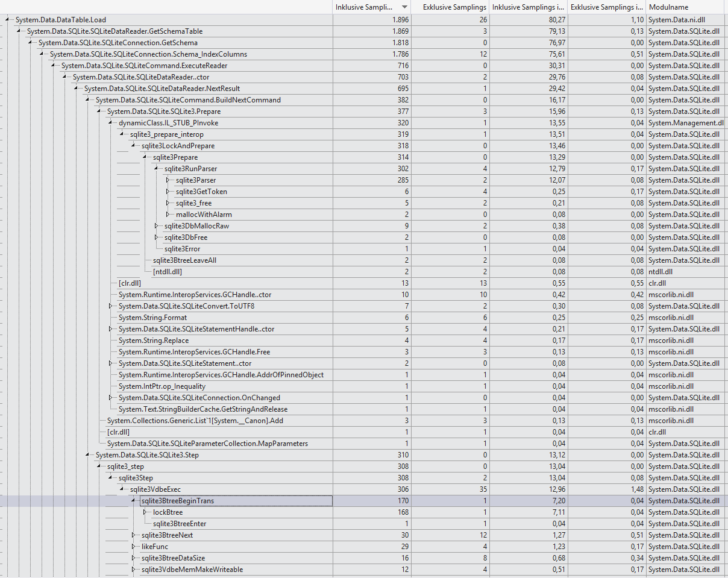728x578 pixels.
Task: Select the SQLiteDataReader.NextResult row
Action: coord(162,89)
